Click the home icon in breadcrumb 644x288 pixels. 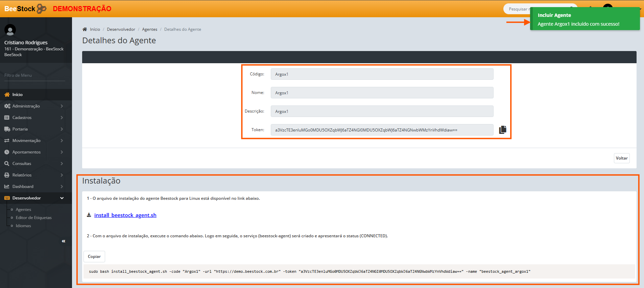click(x=85, y=29)
